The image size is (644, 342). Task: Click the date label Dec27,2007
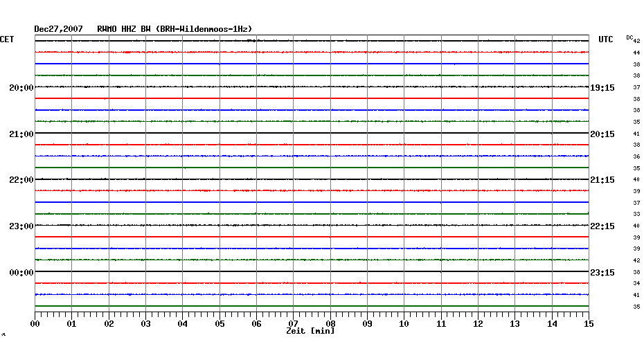(x=58, y=29)
